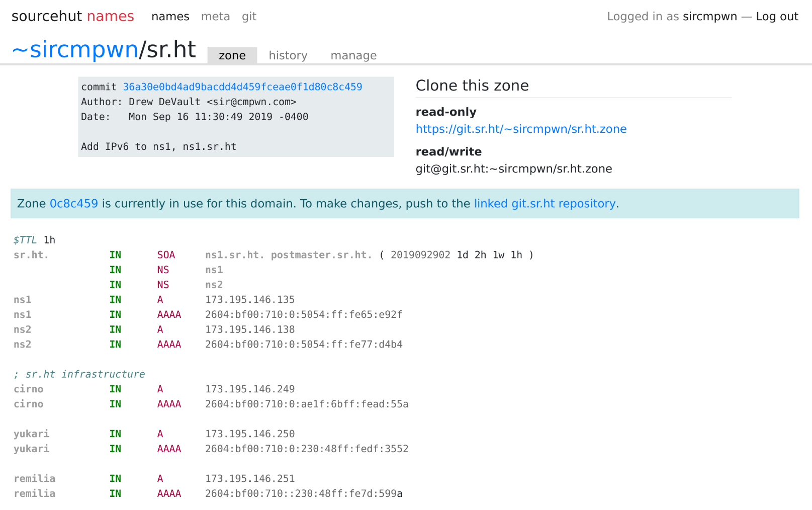Viewport: 812px width, 510px height.
Task: Follow the linked git.sr.ht repository link
Action: click(545, 204)
